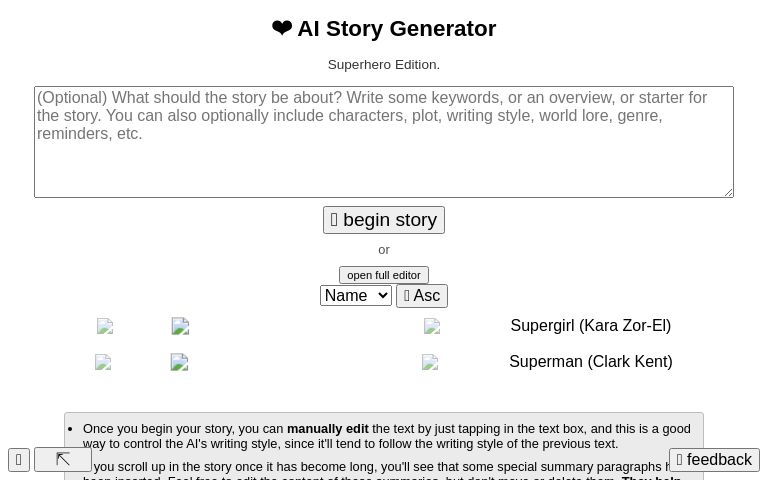Select the Superman (Clark Kent) character
Viewport: 768px width, 480px height.
[590, 362]
